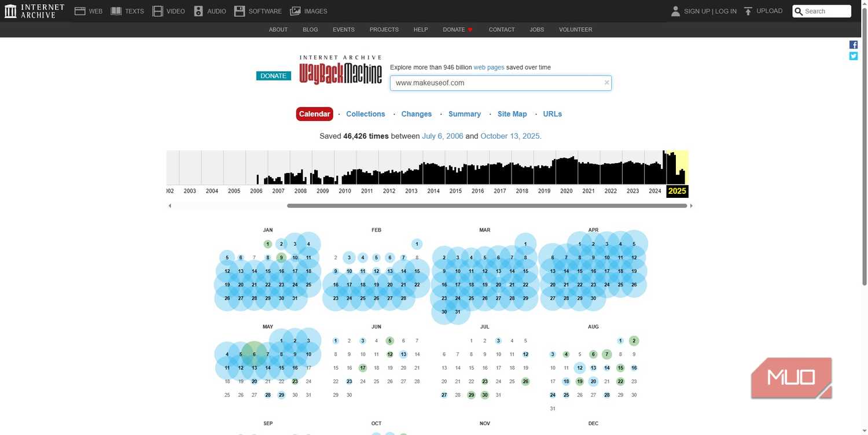Image resolution: width=868 pixels, height=435 pixels.
Task: Focus the Internet Archive search box
Action: pos(822,11)
